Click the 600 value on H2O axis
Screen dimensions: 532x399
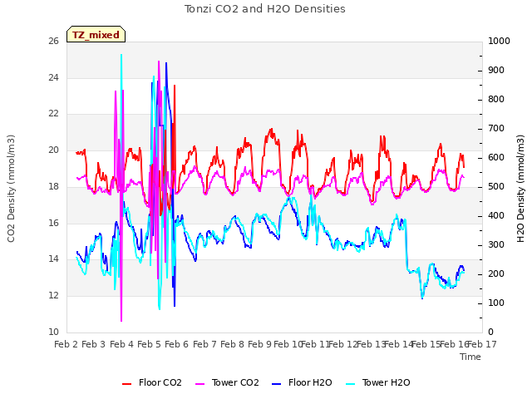[x=496, y=158]
